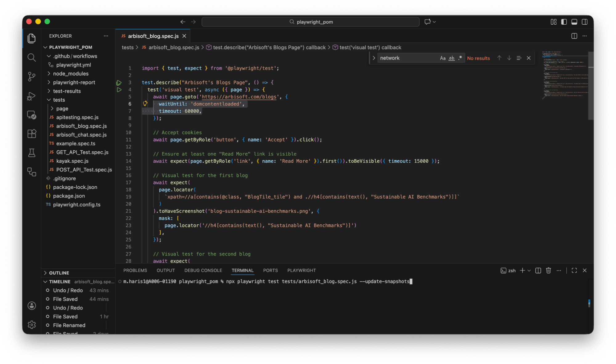Open the Extensions view
This screenshot has width=616, height=364.
(x=31, y=134)
